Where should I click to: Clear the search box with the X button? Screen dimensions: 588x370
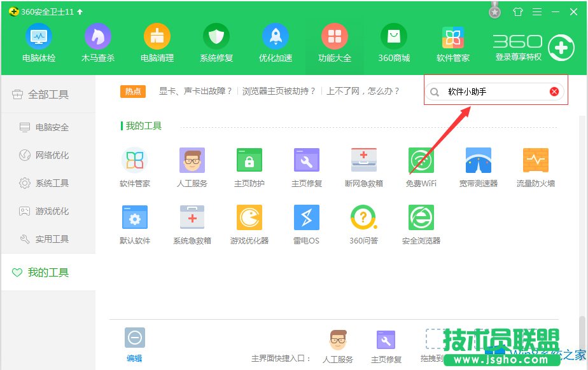(x=553, y=91)
